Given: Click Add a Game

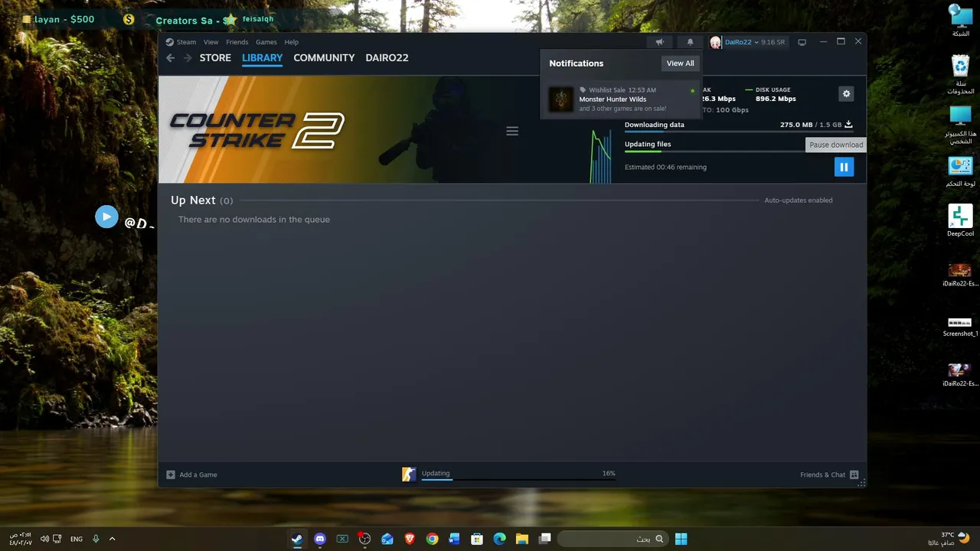Looking at the screenshot, I should 192,474.
